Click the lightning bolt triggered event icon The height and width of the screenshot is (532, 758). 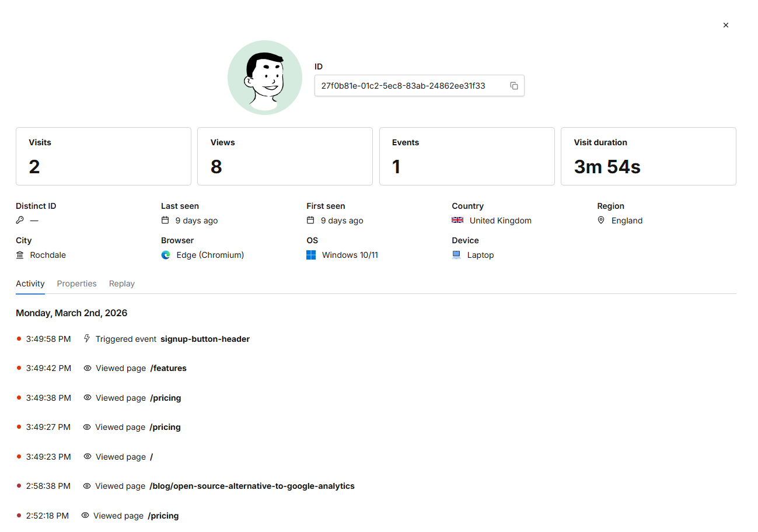pyautogui.click(x=87, y=338)
